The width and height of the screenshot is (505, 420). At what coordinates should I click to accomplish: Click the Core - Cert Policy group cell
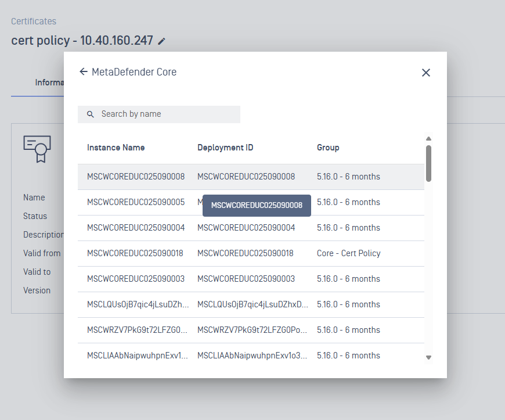click(x=348, y=253)
